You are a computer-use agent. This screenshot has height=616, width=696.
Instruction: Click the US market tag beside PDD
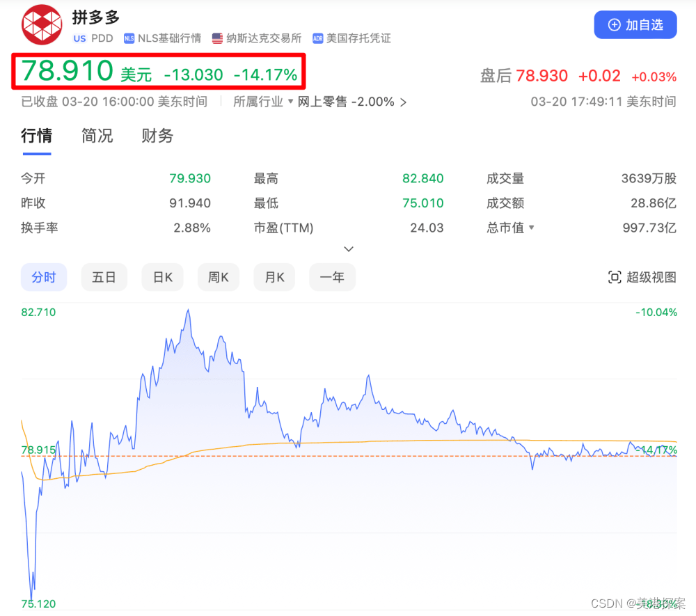coord(80,38)
